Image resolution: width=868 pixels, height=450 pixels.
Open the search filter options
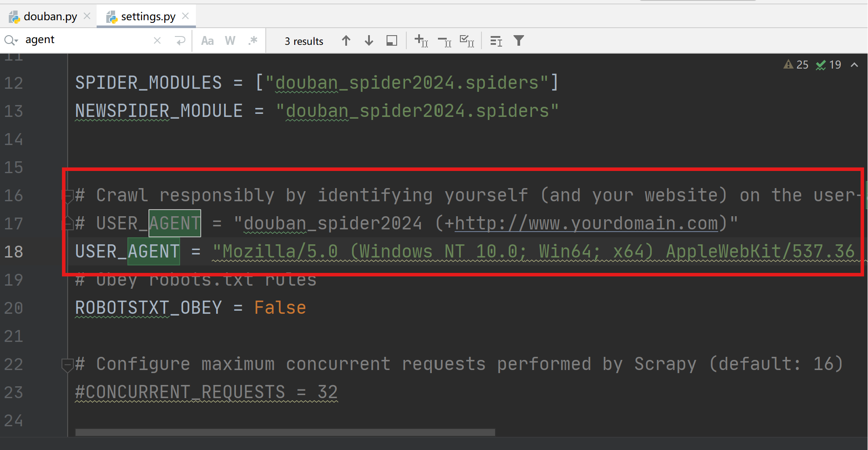click(519, 41)
